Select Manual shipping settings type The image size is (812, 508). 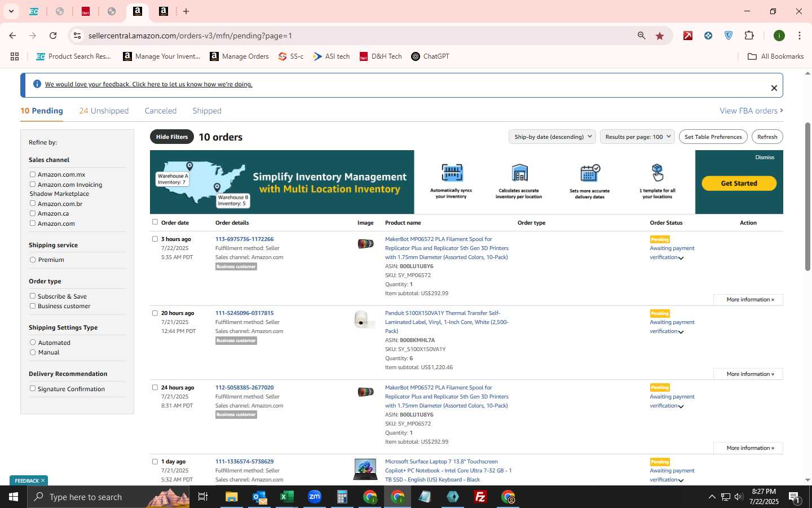coord(33,352)
